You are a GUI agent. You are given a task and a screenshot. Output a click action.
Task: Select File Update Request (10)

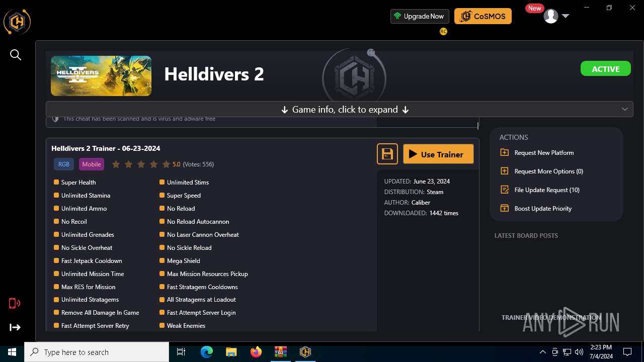point(547,190)
